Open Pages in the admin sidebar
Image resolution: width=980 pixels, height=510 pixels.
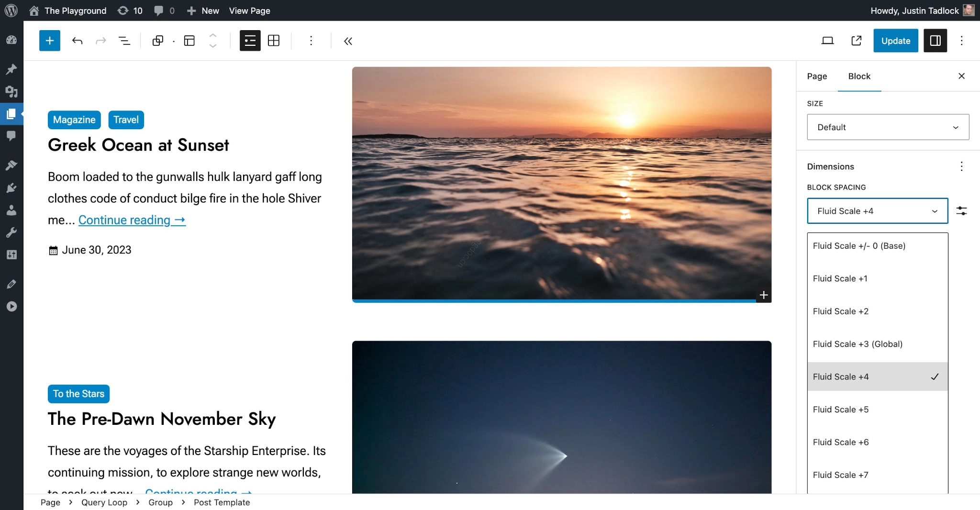click(x=11, y=114)
